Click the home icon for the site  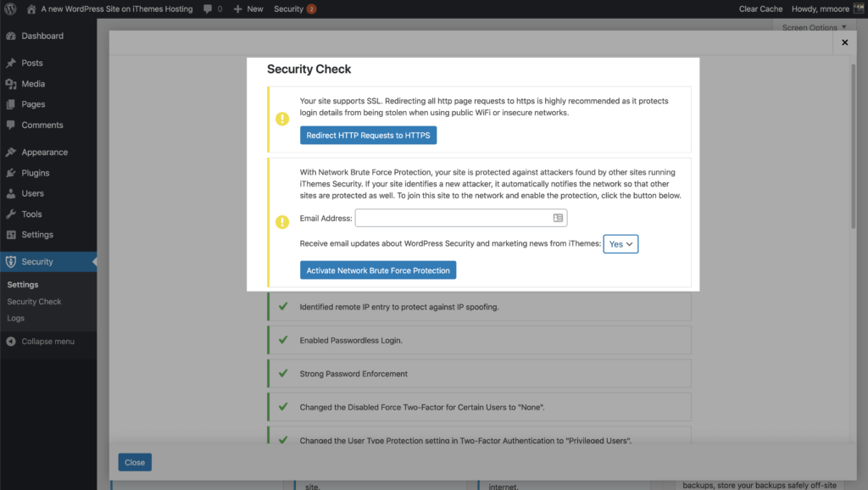[31, 8]
